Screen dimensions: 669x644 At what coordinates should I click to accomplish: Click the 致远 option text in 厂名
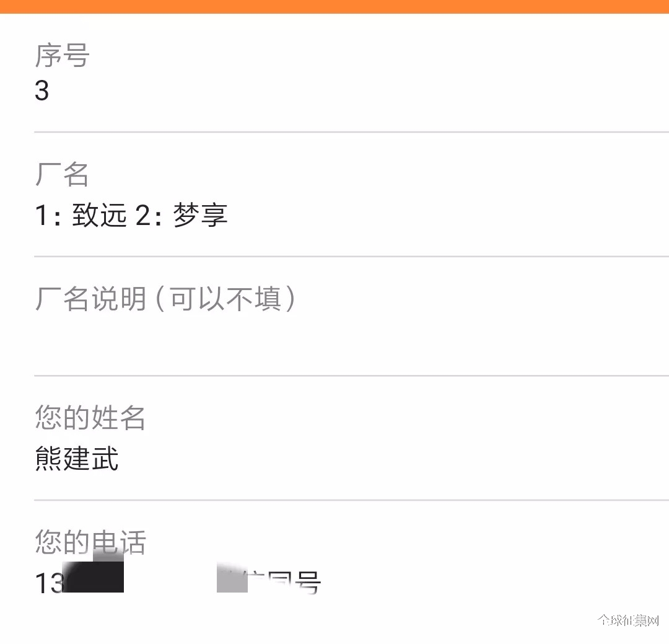pos(99,214)
